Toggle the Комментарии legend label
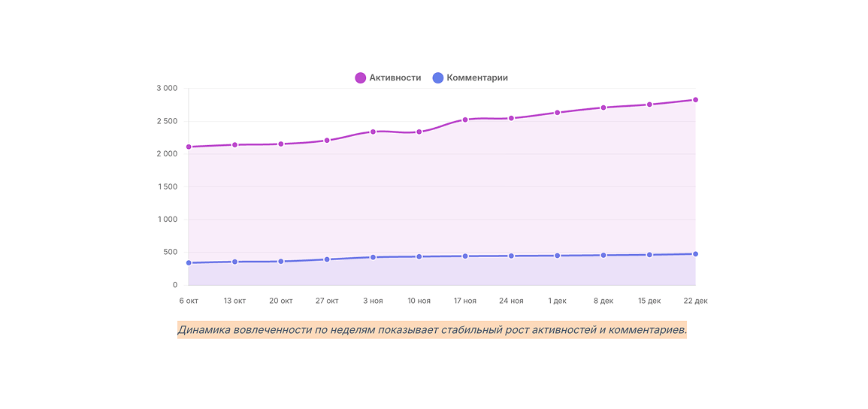 pos(477,77)
